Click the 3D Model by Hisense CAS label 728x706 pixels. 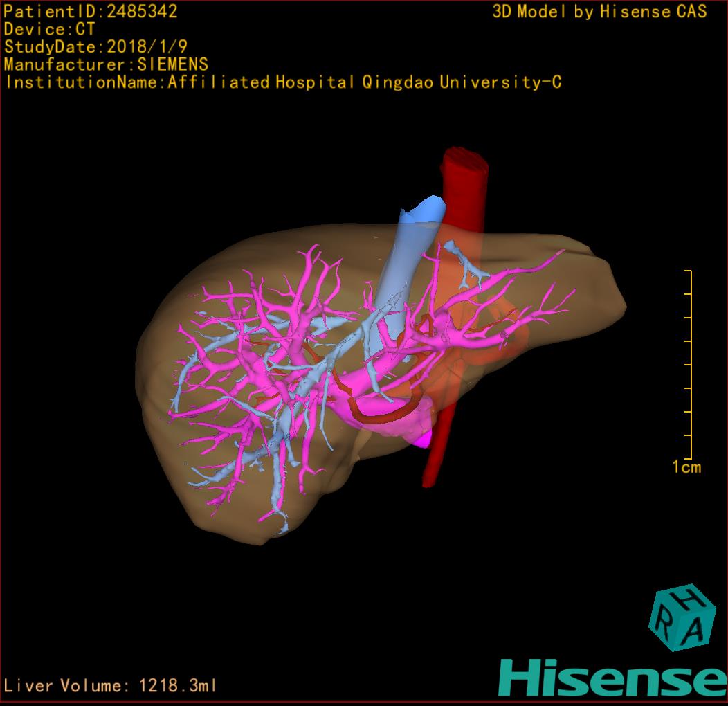[x=599, y=11]
